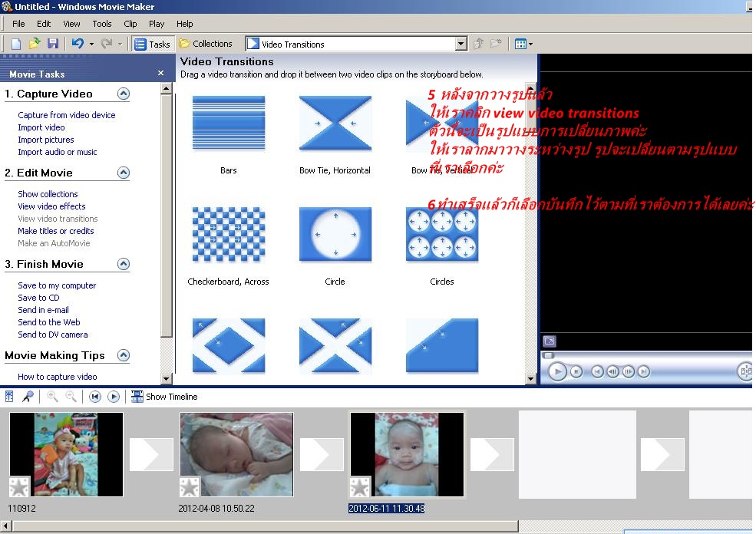Click Save to my computer link
756x534 pixels.
tap(57, 285)
